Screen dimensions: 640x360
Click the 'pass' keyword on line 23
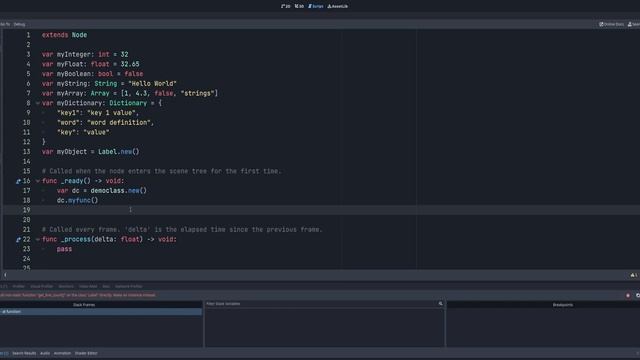pos(64,249)
